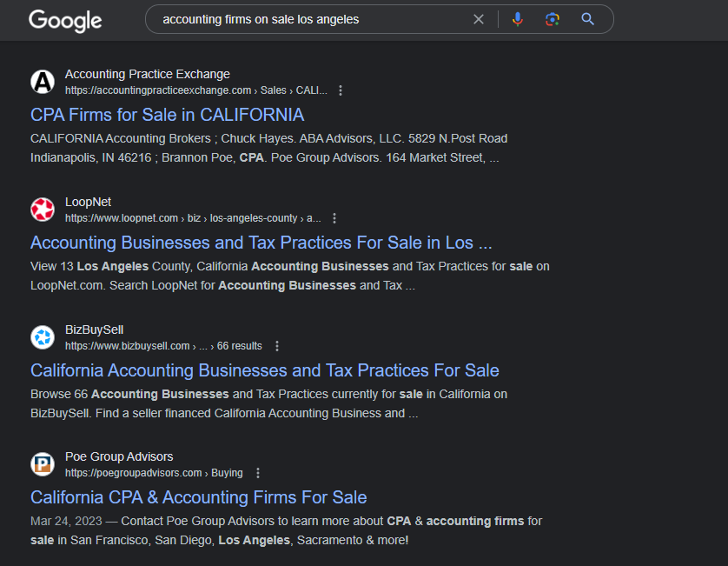
Task: Open the Accounting Practice Exchange favicon
Action: 43,82
